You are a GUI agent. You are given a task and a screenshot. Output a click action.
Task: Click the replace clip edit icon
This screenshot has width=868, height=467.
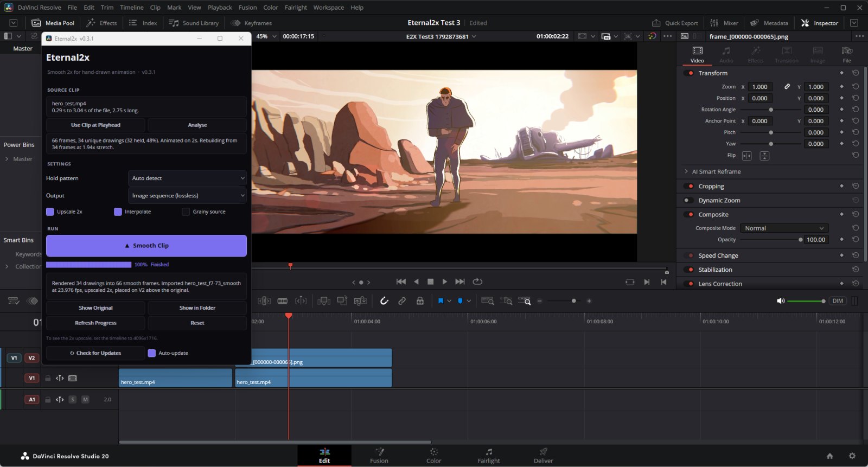pyautogui.click(x=360, y=301)
